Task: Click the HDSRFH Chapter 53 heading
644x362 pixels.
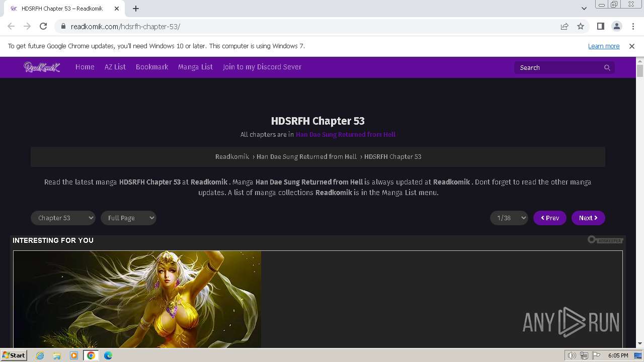Action: pyautogui.click(x=318, y=121)
